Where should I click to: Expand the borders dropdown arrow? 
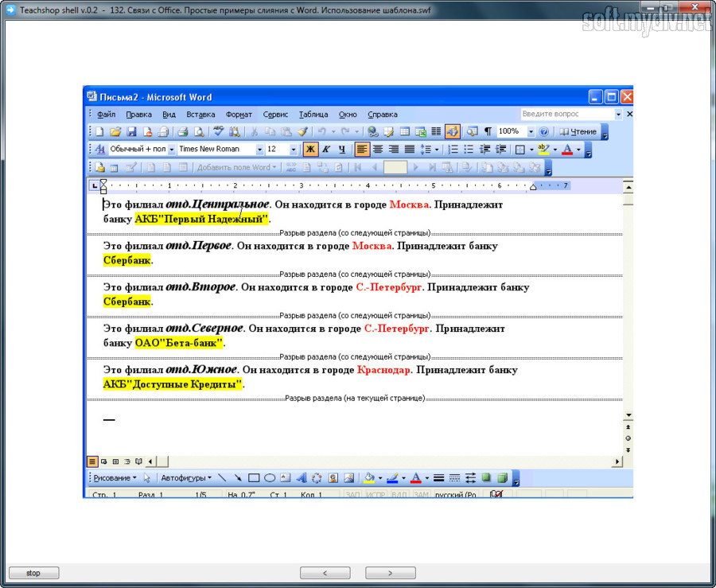(531, 150)
